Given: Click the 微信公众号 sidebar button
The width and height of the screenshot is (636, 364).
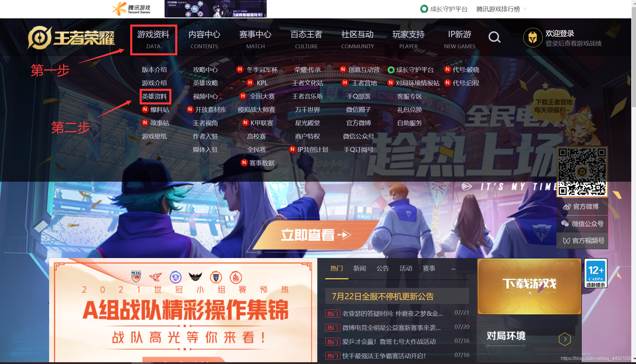Looking at the screenshot, I should click(x=582, y=224).
